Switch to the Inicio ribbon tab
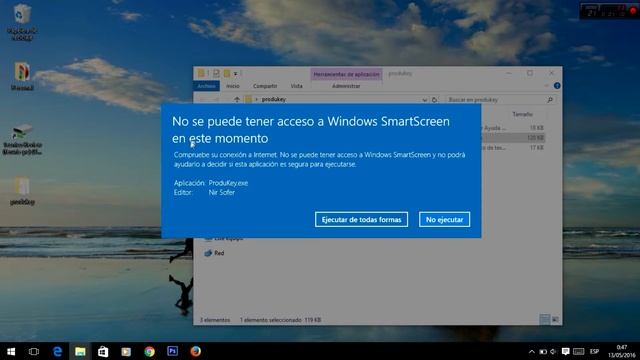The height and width of the screenshot is (360, 640). pyautogui.click(x=233, y=86)
